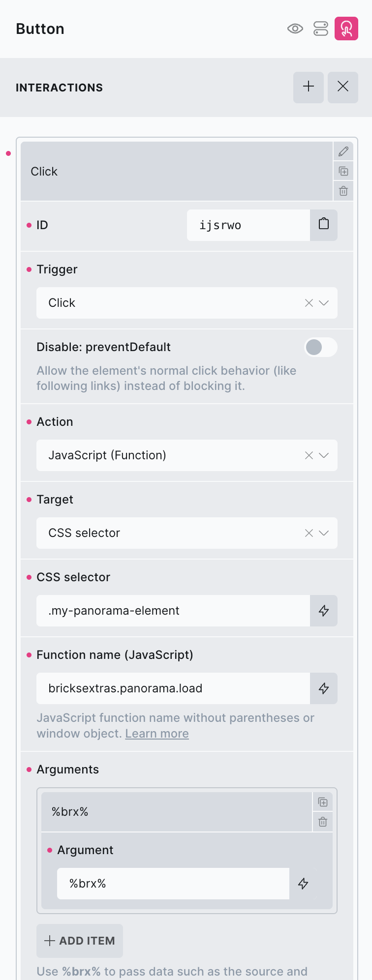Screen dimensions: 372x980
Task: Open the settings toggles icon near header
Action: tap(320, 29)
